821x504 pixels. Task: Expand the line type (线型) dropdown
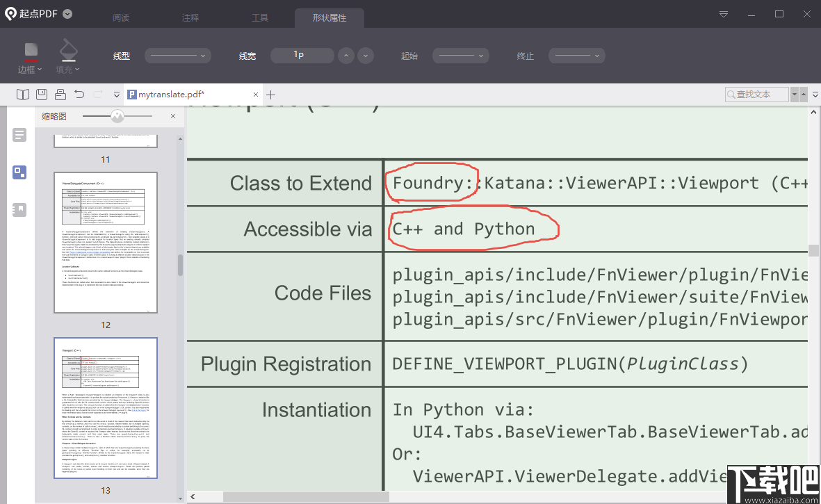[x=178, y=56]
